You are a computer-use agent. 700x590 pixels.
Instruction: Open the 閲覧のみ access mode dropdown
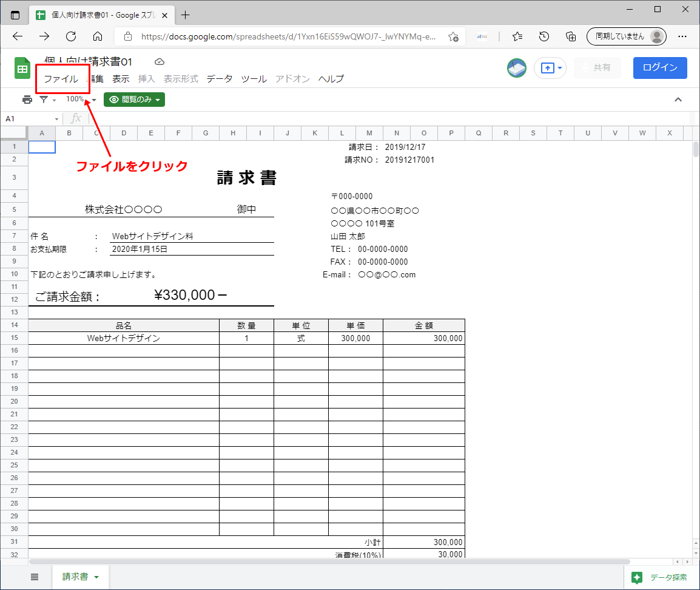pos(134,98)
